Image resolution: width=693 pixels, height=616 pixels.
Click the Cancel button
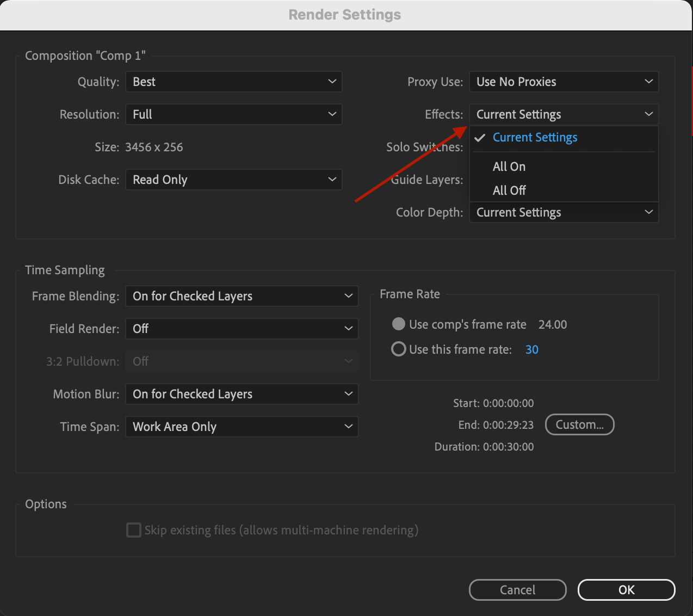pyautogui.click(x=517, y=590)
